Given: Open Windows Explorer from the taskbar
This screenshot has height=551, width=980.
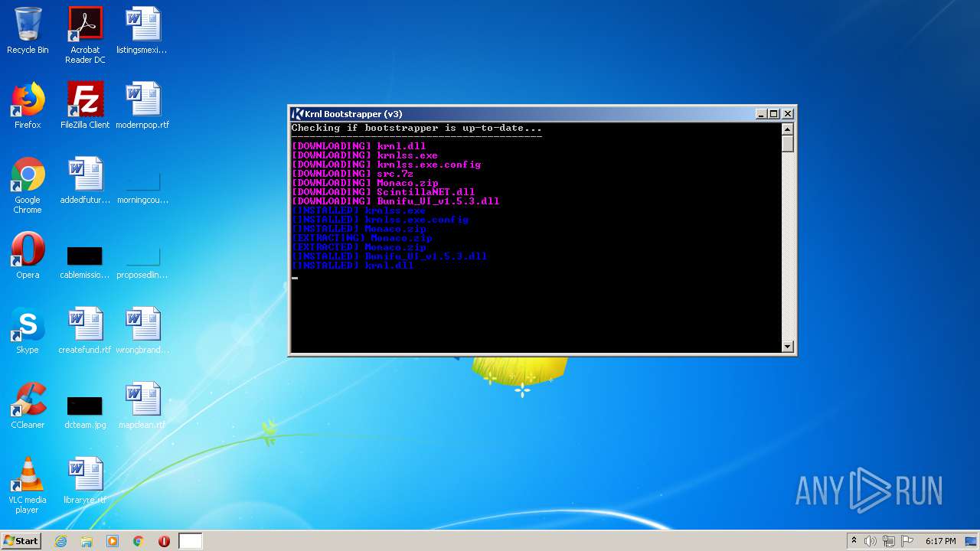Looking at the screenshot, I should (87, 541).
